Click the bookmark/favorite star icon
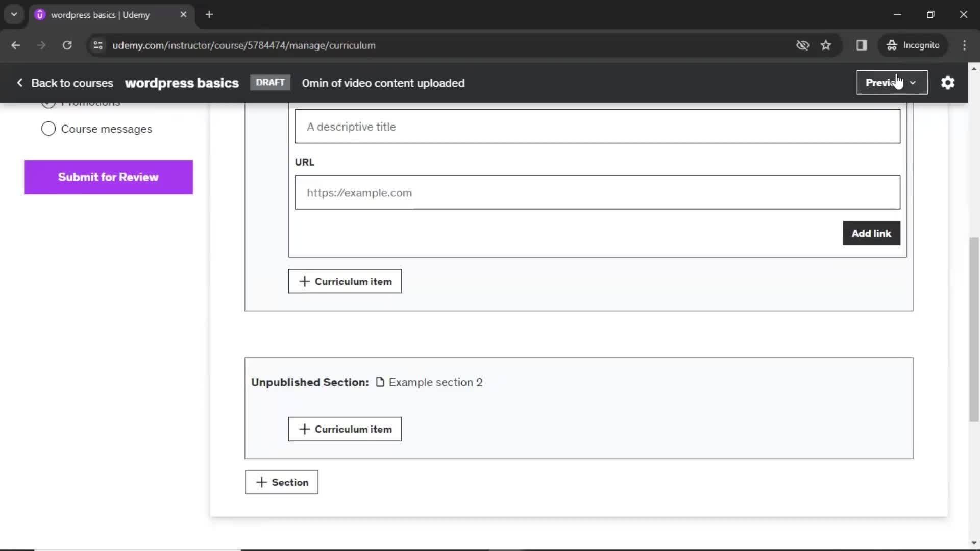This screenshot has height=551, width=980. [826, 45]
